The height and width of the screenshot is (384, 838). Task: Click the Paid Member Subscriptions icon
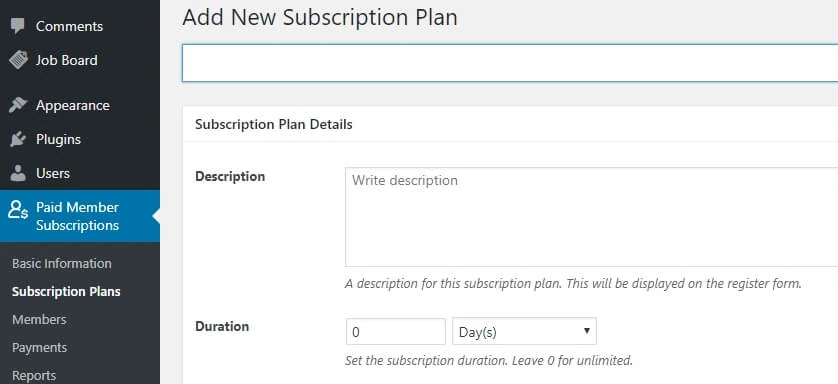[x=18, y=210]
